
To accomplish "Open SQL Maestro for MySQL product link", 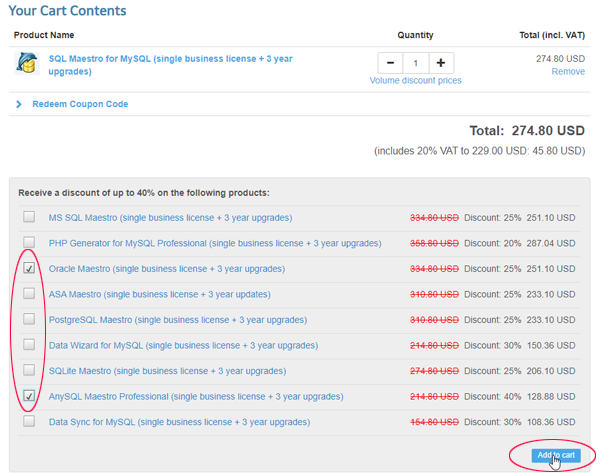I will coord(170,65).
